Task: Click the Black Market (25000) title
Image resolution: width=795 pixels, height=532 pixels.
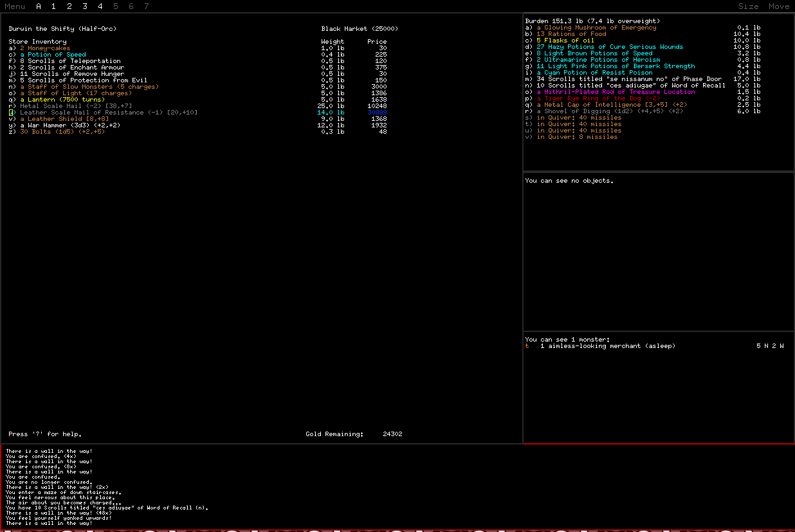Action: (x=360, y=29)
